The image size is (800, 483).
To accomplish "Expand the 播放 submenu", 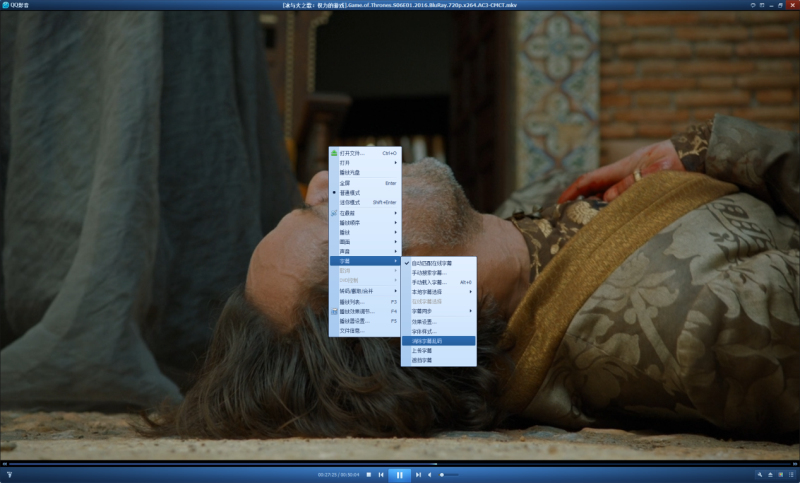I will 365,233.
